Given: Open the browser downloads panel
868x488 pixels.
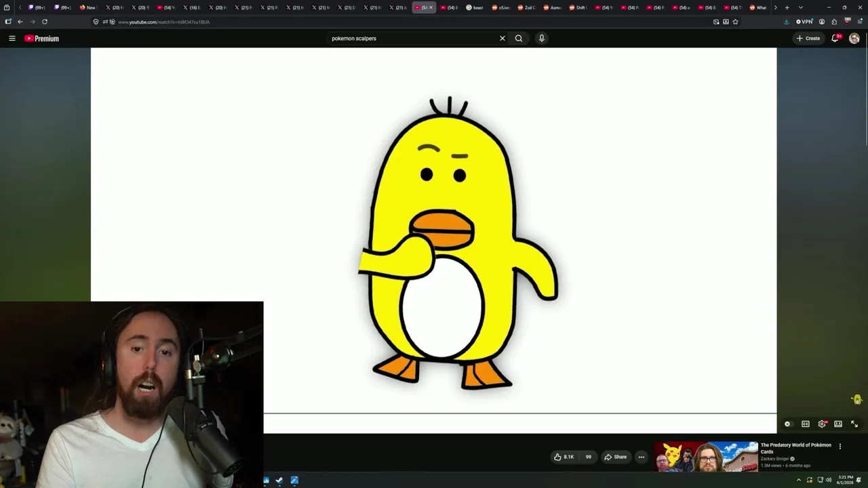Looking at the screenshot, I should click(x=786, y=22).
